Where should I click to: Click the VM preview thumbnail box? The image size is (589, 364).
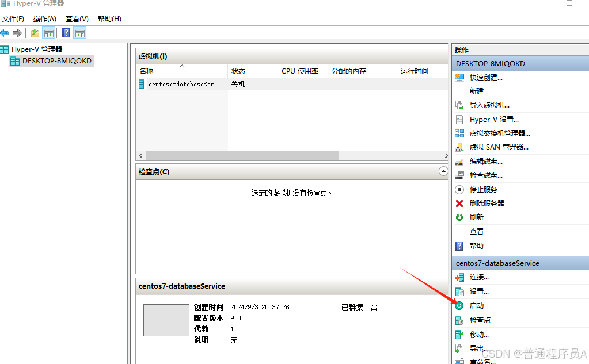pos(166,320)
